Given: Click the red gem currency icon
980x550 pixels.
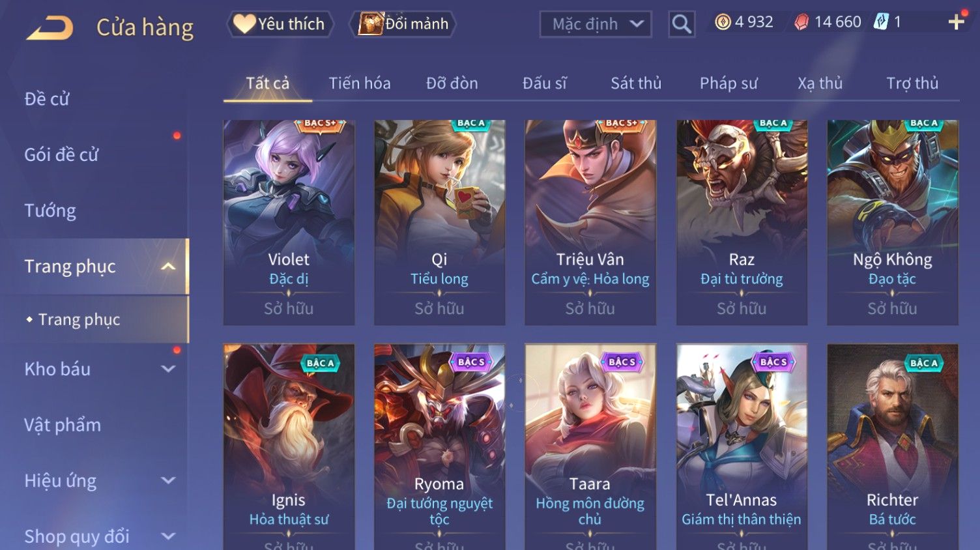Looking at the screenshot, I should coord(802,22).
